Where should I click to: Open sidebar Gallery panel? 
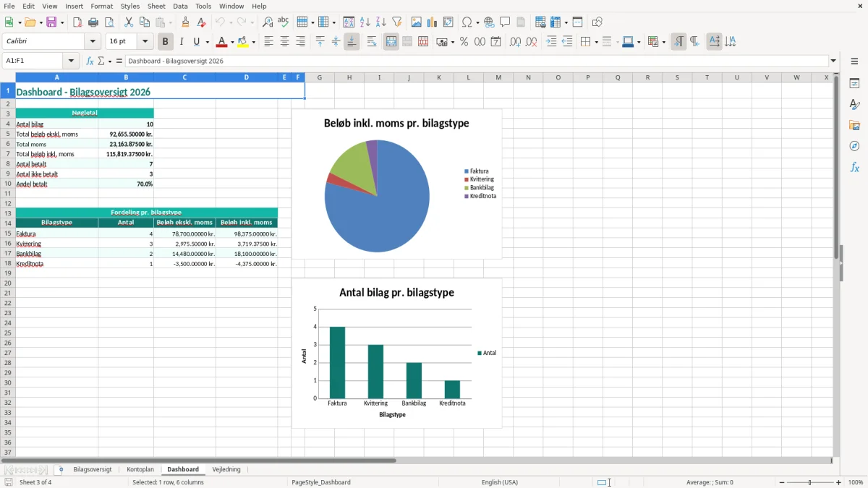click(x=854, y=126)
